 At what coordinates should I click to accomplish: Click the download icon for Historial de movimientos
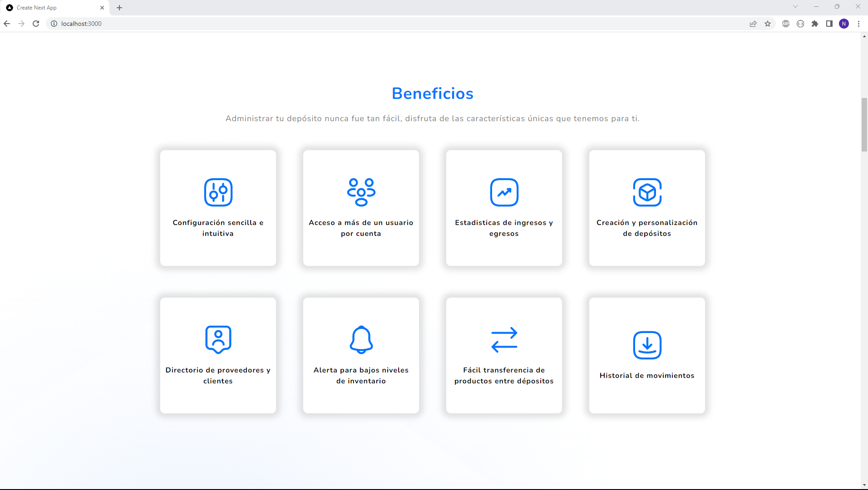pos(647,345)
